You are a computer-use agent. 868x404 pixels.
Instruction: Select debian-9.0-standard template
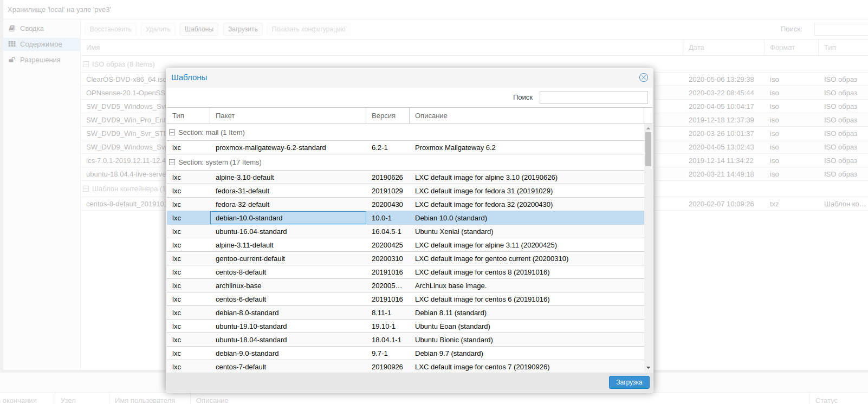(x=405, y=354)
